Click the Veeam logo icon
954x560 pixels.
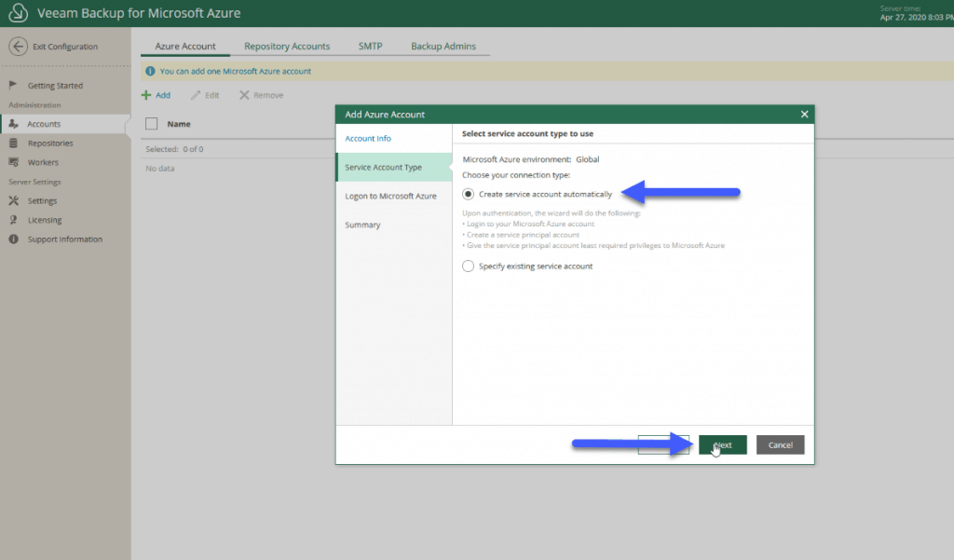(x=18, y=13)
